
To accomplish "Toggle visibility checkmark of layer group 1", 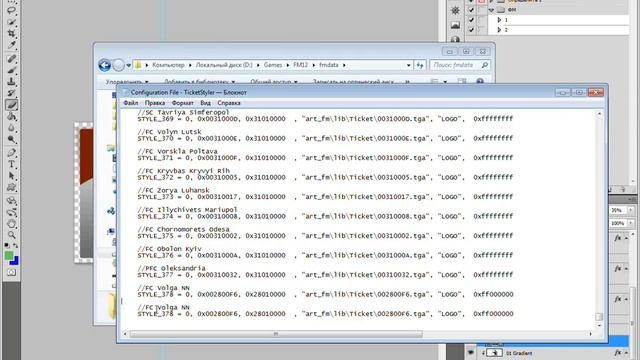I will pyautogui.click(x=471, y=20).
